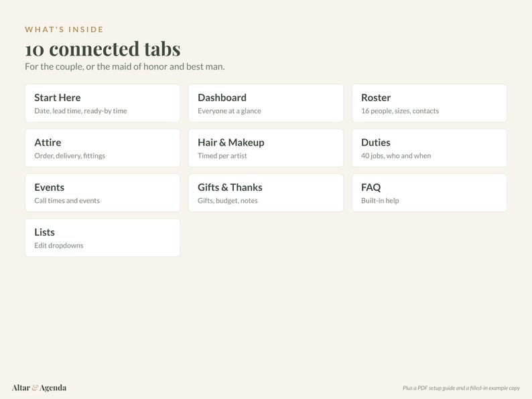Click "Everyone at a glance" text

coord(229,111)
